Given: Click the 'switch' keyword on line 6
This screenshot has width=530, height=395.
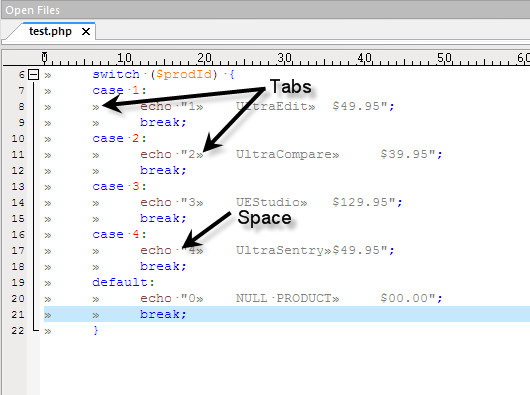Looking at the screenshot, I should click(116, 74).
